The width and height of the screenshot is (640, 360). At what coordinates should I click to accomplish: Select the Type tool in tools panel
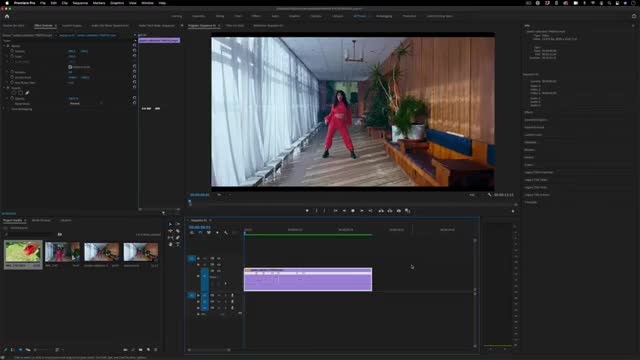pyautogui.click(x=178, y=244)
